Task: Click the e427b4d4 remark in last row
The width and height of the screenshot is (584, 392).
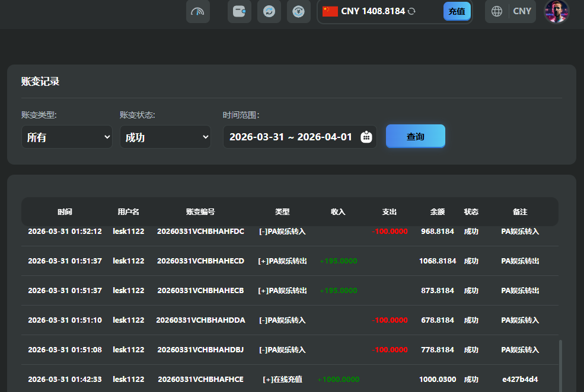Action: (520, 379)
